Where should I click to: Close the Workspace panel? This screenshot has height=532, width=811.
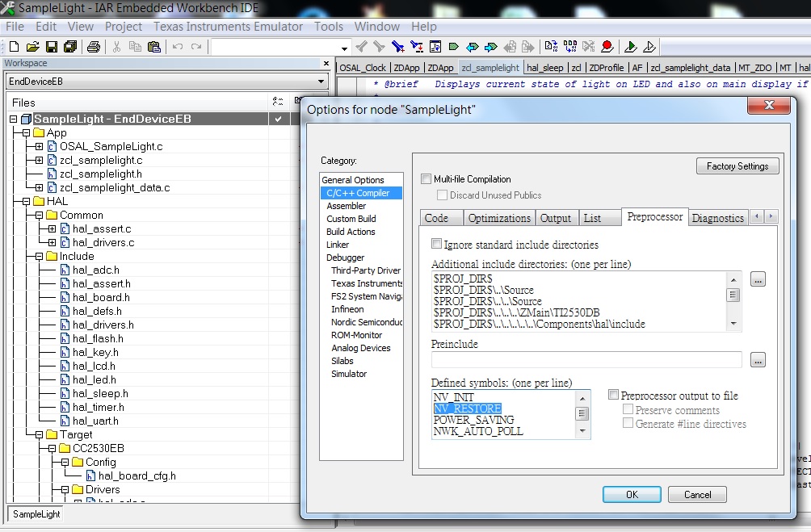[326, 63]
